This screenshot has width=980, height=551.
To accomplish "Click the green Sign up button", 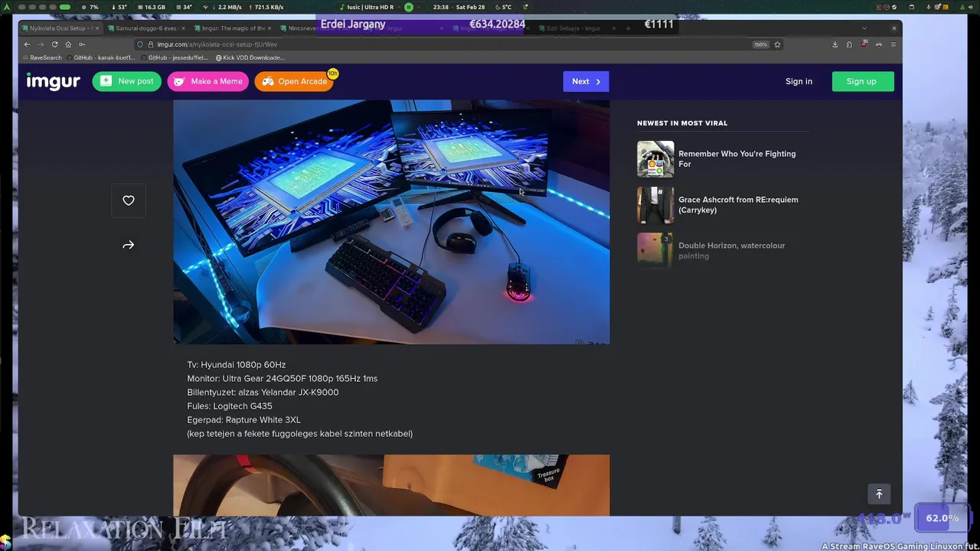I will pos(863,81).
